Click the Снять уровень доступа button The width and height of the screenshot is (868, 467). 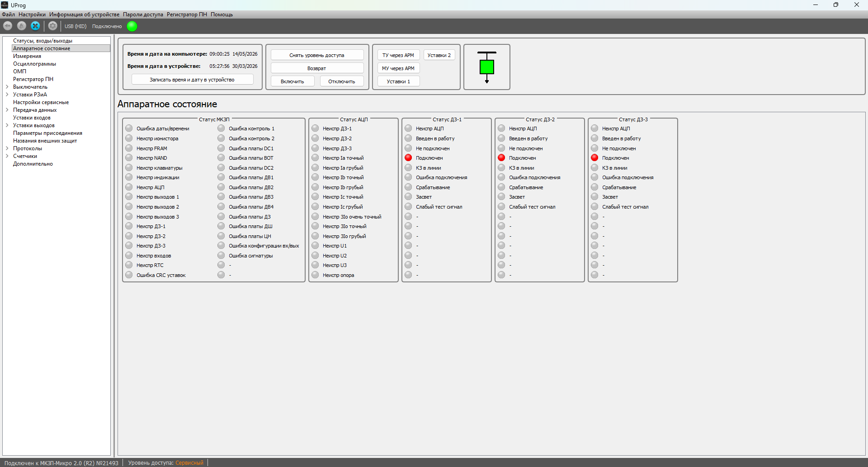click(317, 55)
